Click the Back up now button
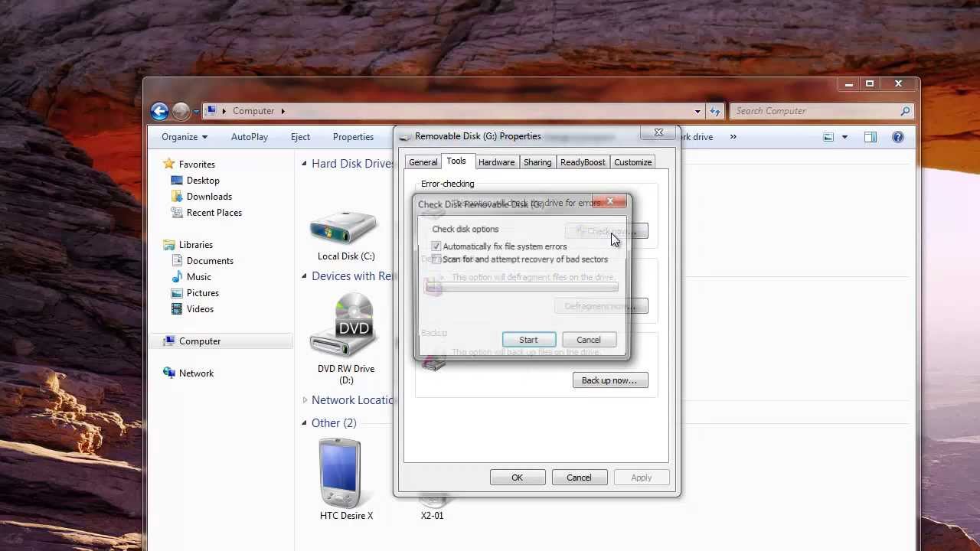Image resolution: width=980 pixels, height=551 pixels. 609,380
